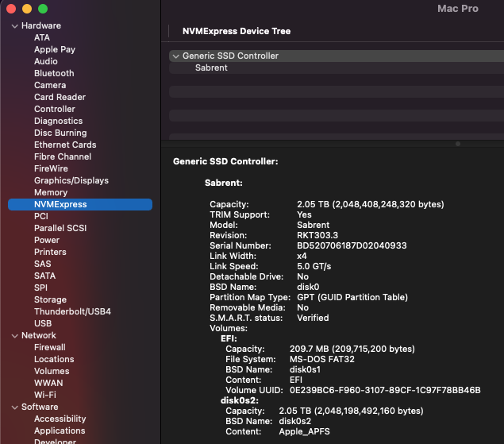Open the Power category
504x444 pixels.
tap(47, 240)
